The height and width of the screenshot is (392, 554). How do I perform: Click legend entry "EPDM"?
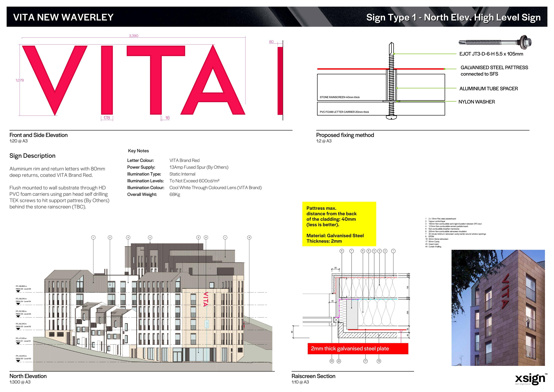431,237
